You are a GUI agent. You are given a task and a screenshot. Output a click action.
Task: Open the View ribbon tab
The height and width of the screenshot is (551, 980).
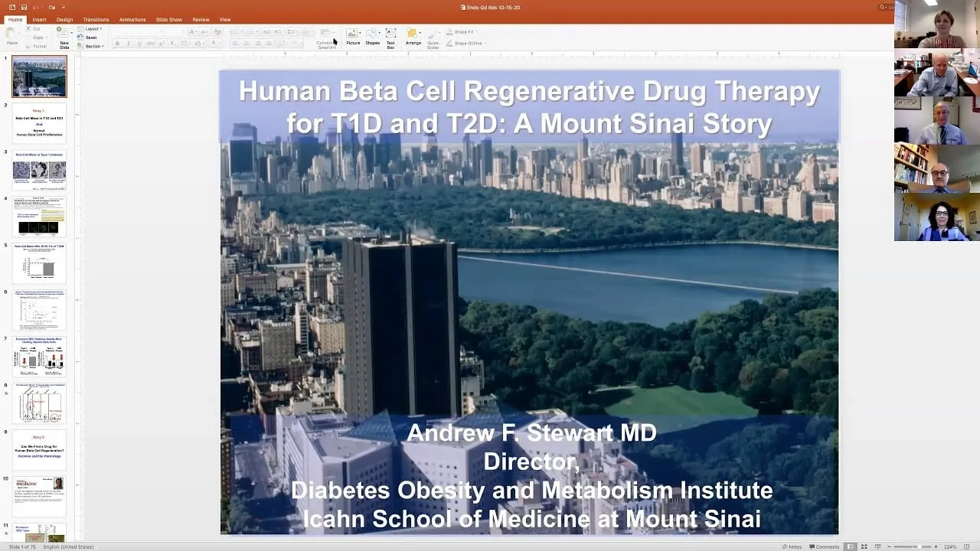tap(225, 19)
